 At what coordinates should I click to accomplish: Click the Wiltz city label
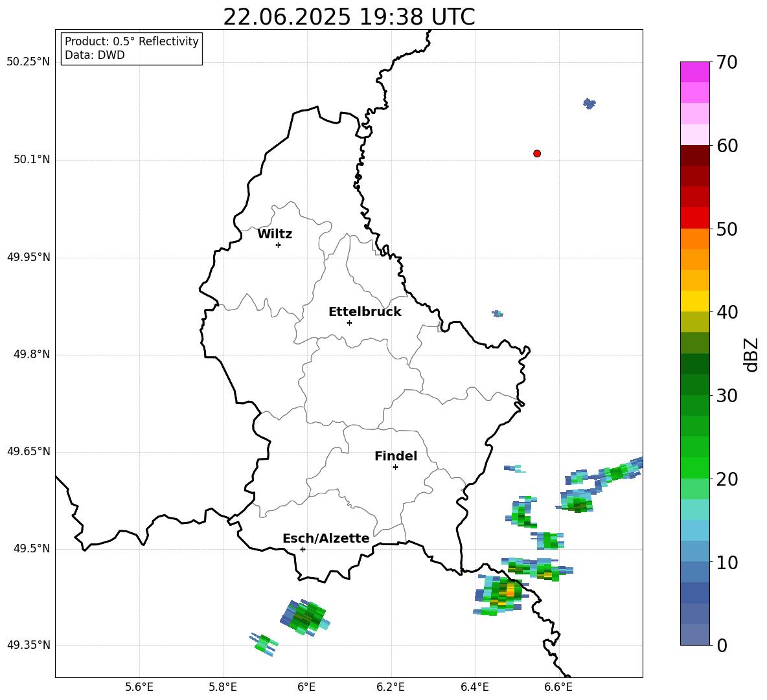coord(275,234)
